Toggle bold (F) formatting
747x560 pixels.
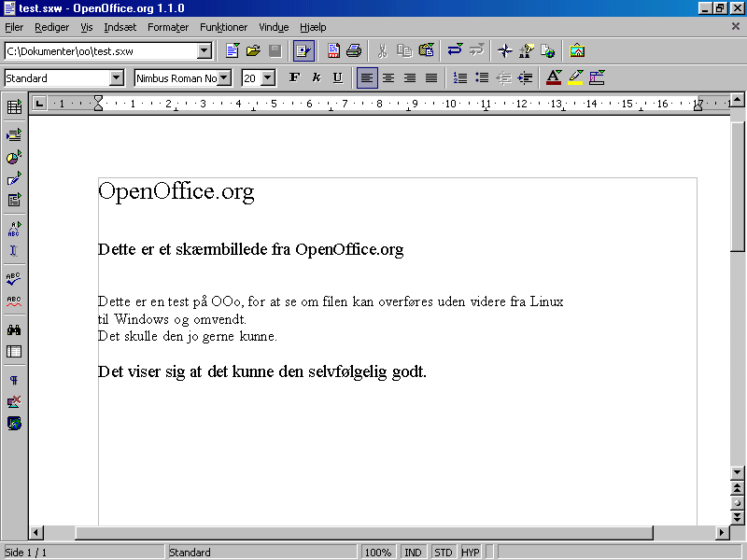click(x=294, y=77)
